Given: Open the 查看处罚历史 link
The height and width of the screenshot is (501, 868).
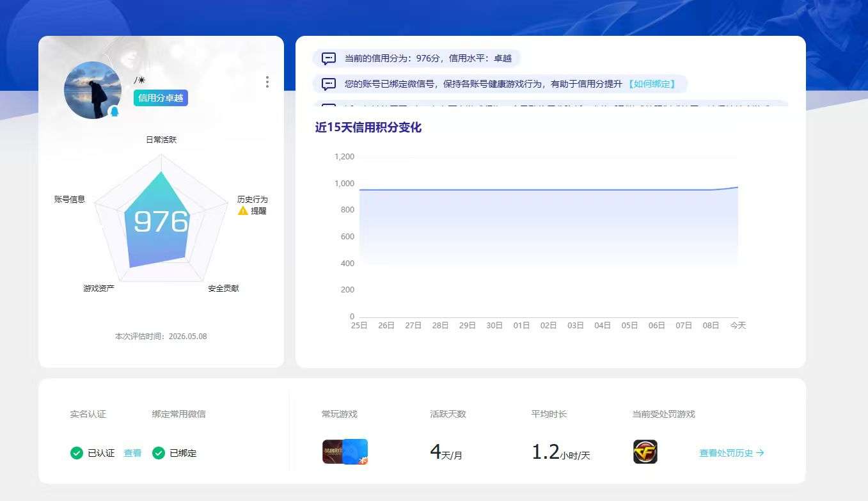Looking at the screenshot, I should tap(732, 453).
